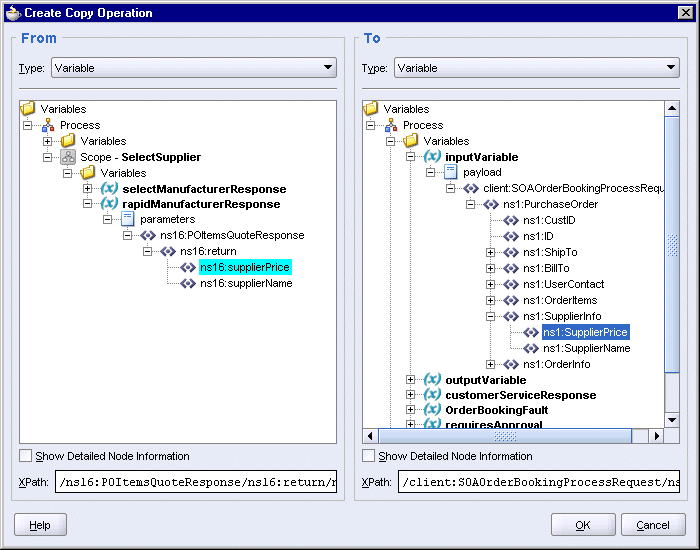Enable Show Detailed Node Information in From panel
The height and width of the screenshot is (550, 700).
[x=25, y=456]
